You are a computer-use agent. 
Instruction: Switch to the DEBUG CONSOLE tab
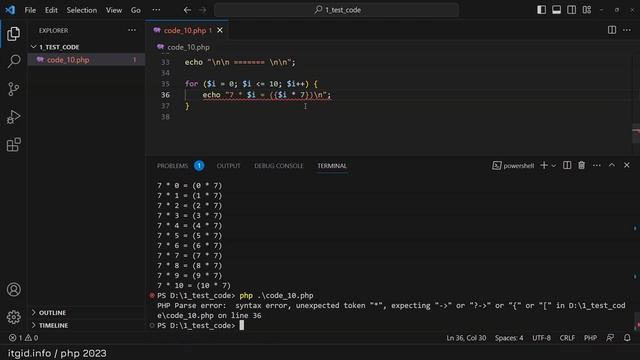[279, 166]
